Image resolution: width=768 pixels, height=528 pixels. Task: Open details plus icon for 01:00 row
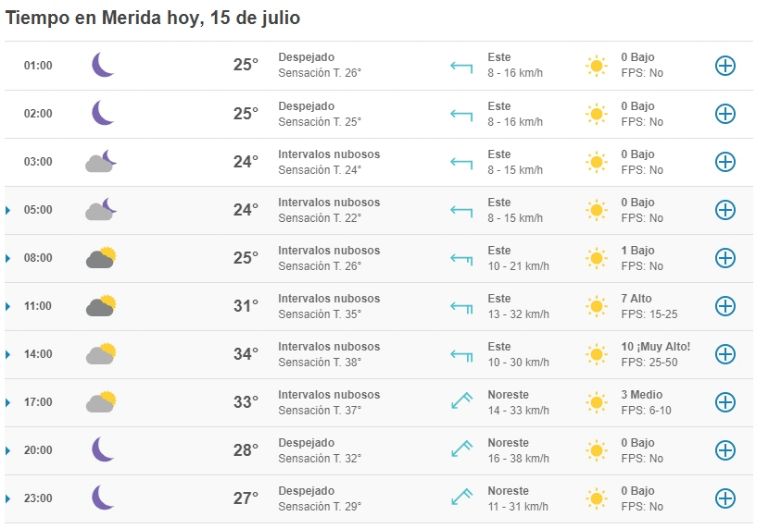tap(725, 66)
